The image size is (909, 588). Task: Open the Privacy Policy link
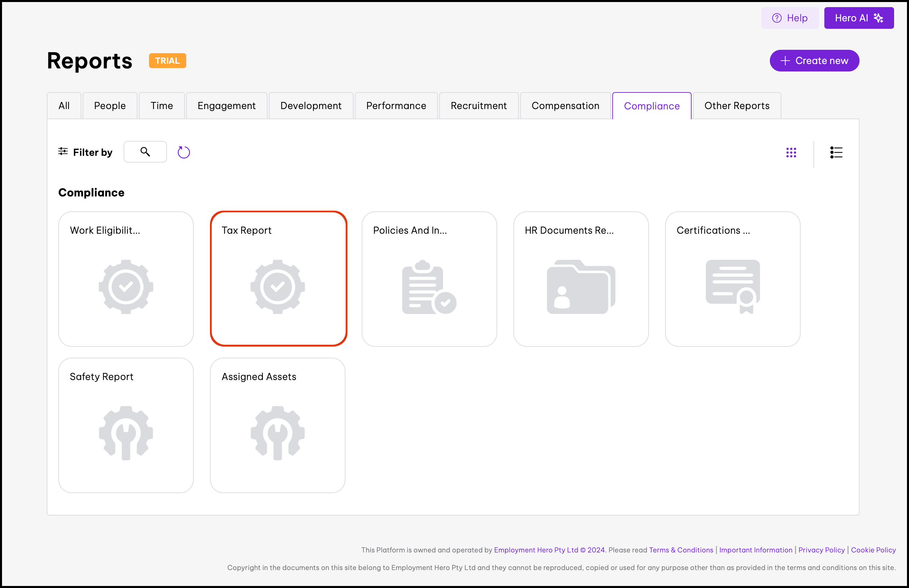(x=821, y=550)
